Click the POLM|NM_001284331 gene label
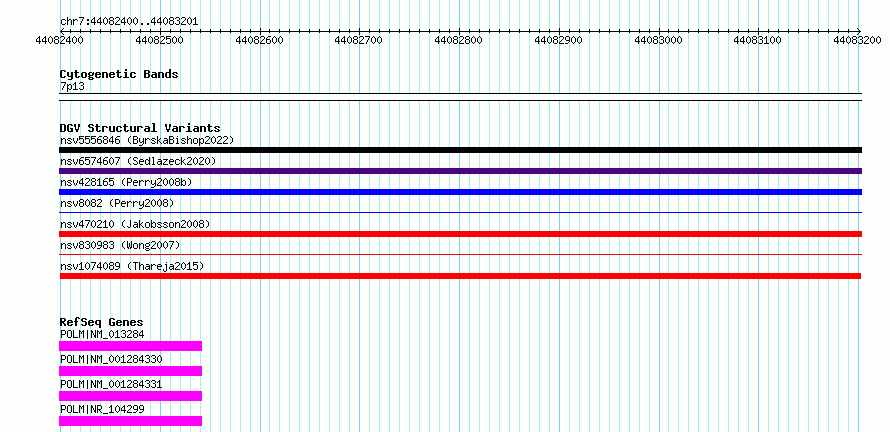Screen dimensions: 890x432 pyautogui.click(x=111, y=384)
